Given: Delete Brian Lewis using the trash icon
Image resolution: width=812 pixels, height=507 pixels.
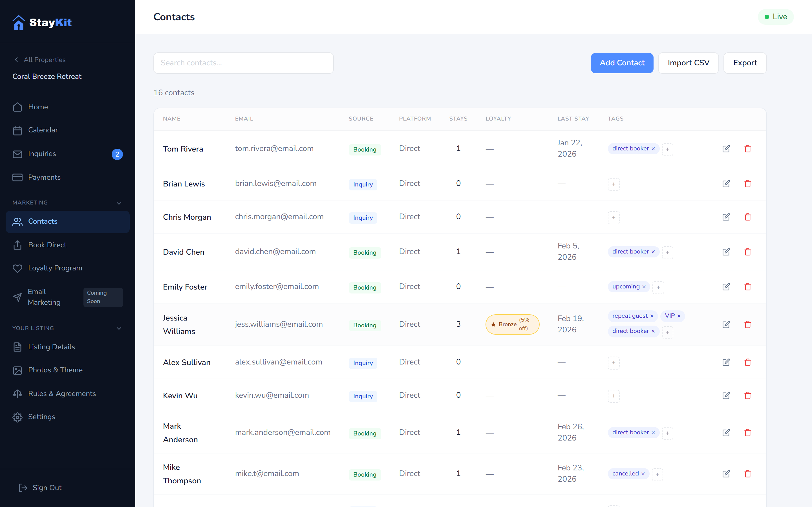Looking at the screenshot, I should [x=748, y=183].
